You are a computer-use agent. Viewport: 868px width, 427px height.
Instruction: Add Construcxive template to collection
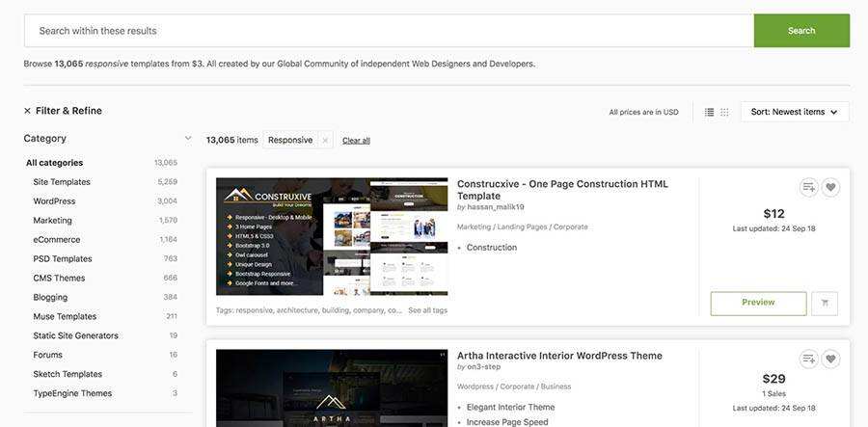(809, 187)
